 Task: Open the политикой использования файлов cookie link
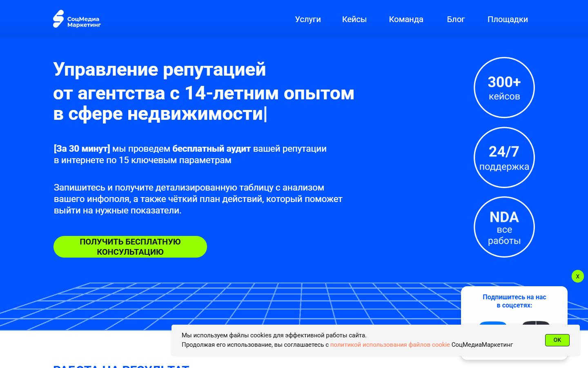coord(390,345)
